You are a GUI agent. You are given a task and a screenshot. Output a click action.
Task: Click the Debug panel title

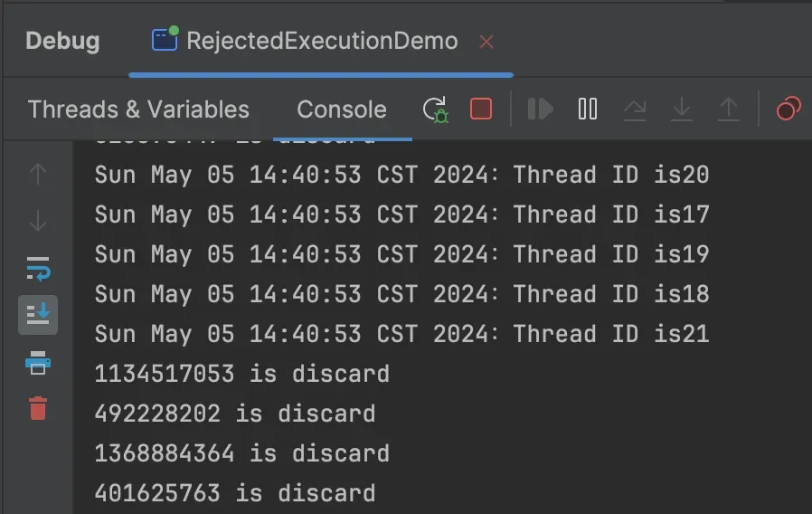click(x=62, y=41)
